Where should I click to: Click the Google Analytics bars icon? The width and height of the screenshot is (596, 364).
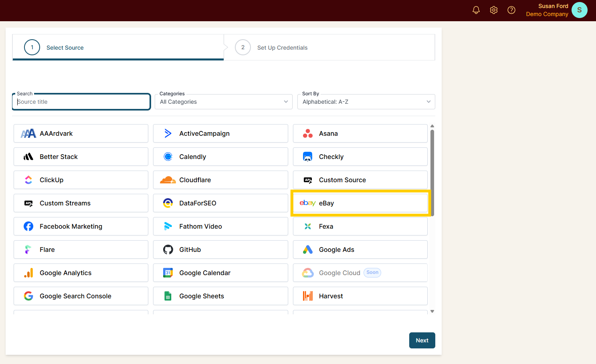[28, 273]
